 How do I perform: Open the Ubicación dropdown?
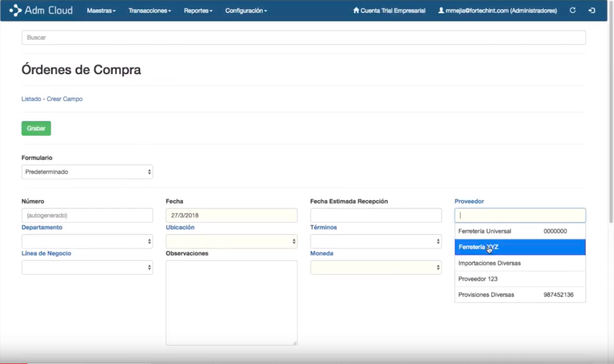point(231,240)
